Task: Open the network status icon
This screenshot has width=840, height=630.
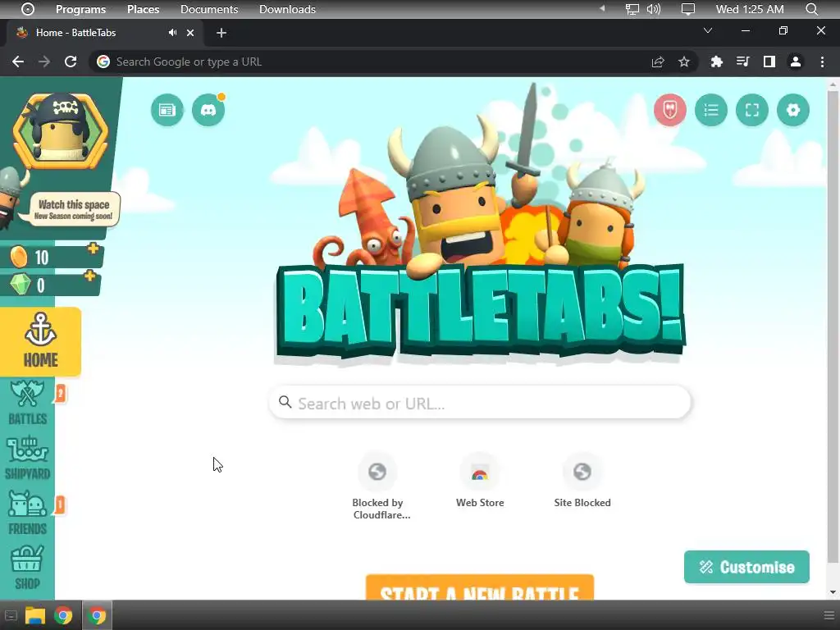Action: [x=632, y=9]
